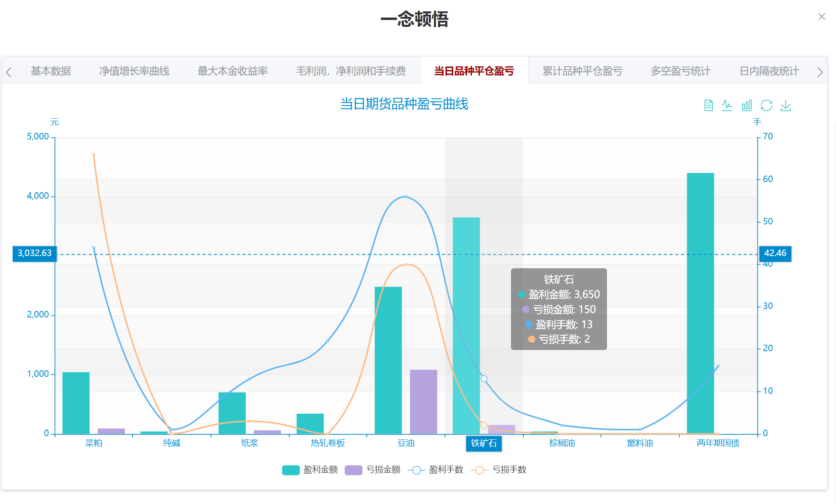This screenshot has width=836, height=504.
Task: Open 日内隔夜统计 tab
Action: tap(769, 71)
